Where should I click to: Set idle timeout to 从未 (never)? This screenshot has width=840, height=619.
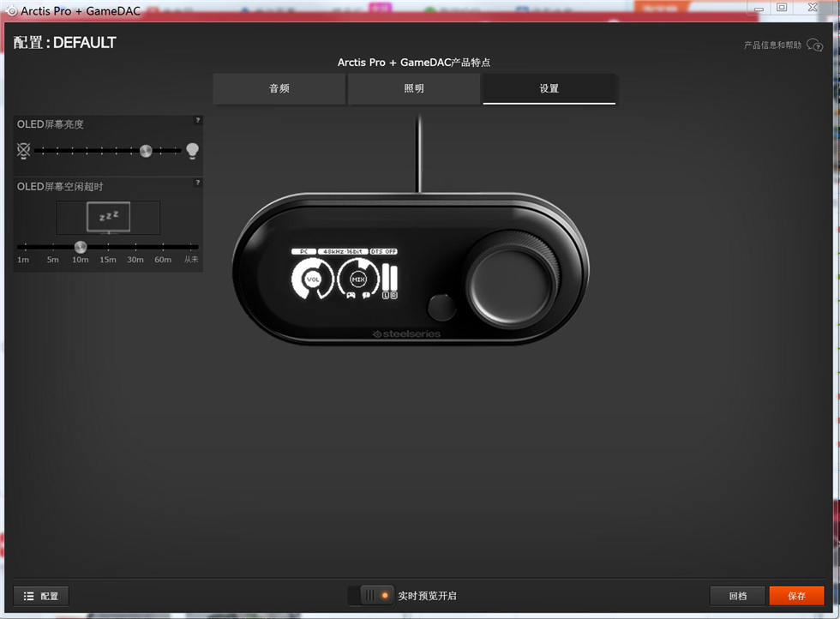coord(191,260)
